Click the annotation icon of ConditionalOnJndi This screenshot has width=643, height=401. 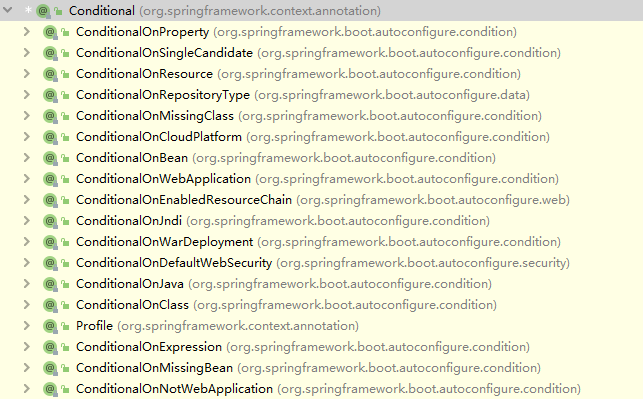50,221
